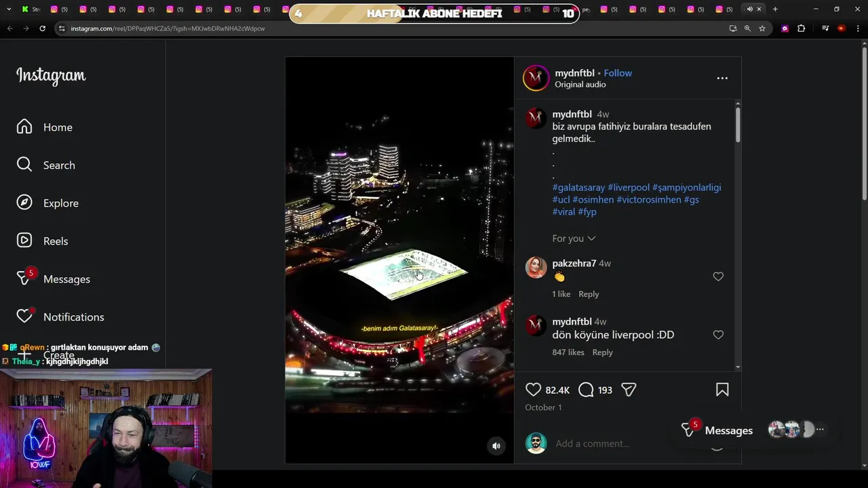Screen dimensions: 868x488
Task: View '847 likes' on mydnftbl comment
Action: (x=568, y=352)
